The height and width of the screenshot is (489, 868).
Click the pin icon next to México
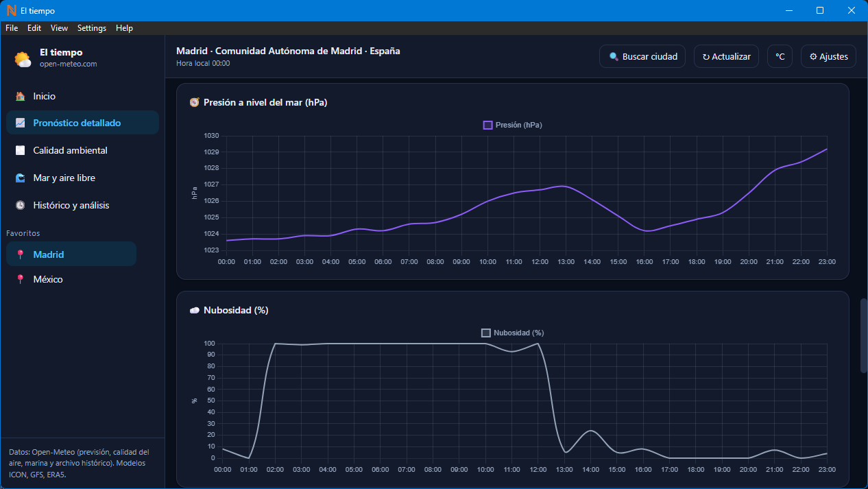click(x=21, y=279)
